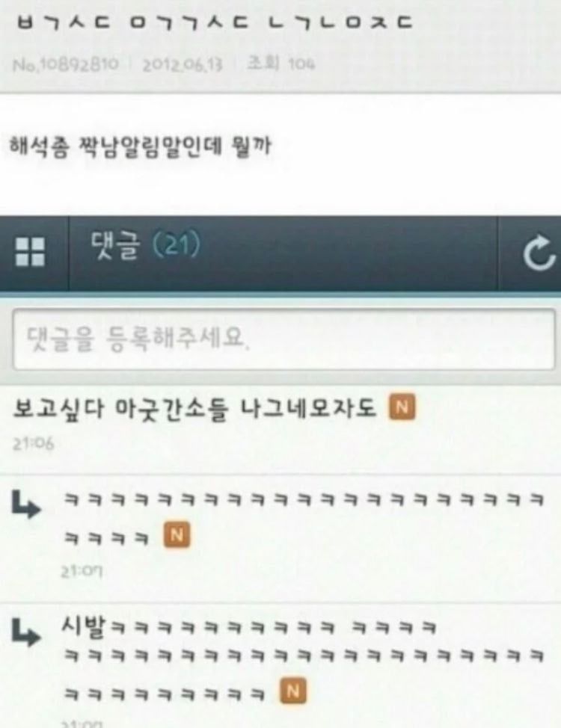Refresh the comments with the reload icon
The image size is (561, 728).
tap(539, 253)
